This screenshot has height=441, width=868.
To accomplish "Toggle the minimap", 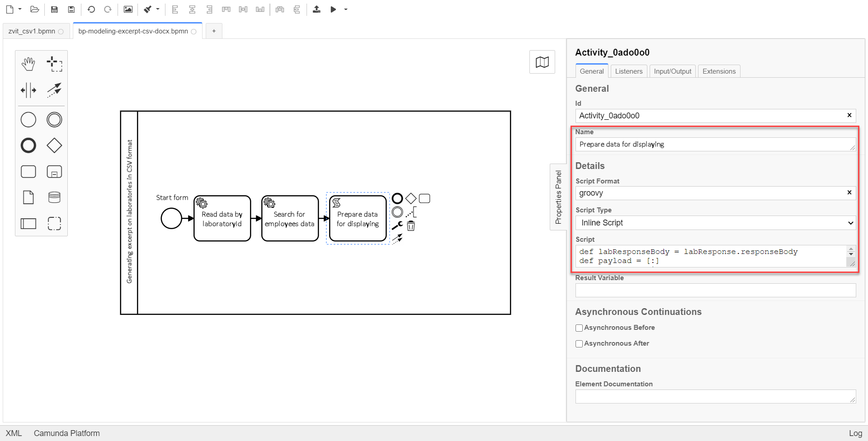I will coord(542,62).
